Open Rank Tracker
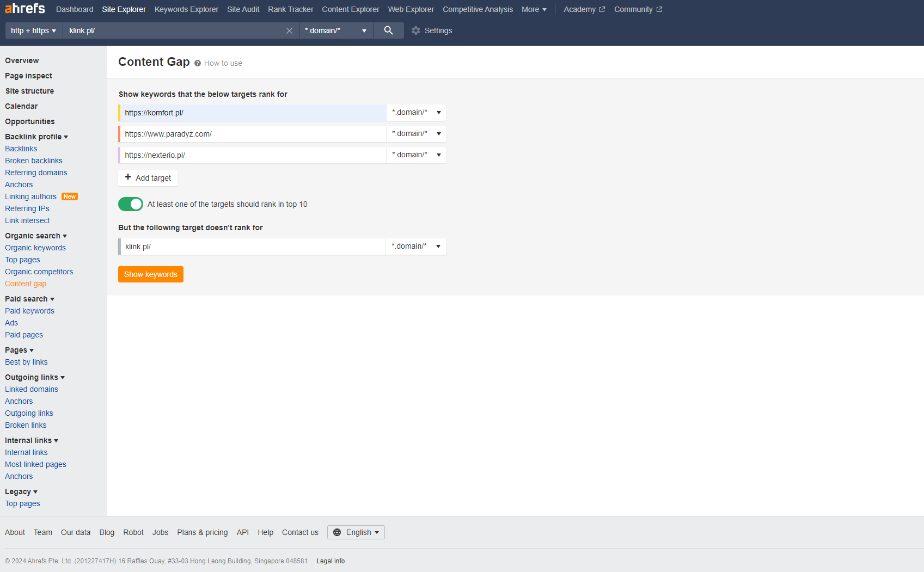Viewport: 924px width, 572px height. coord(291,9)
